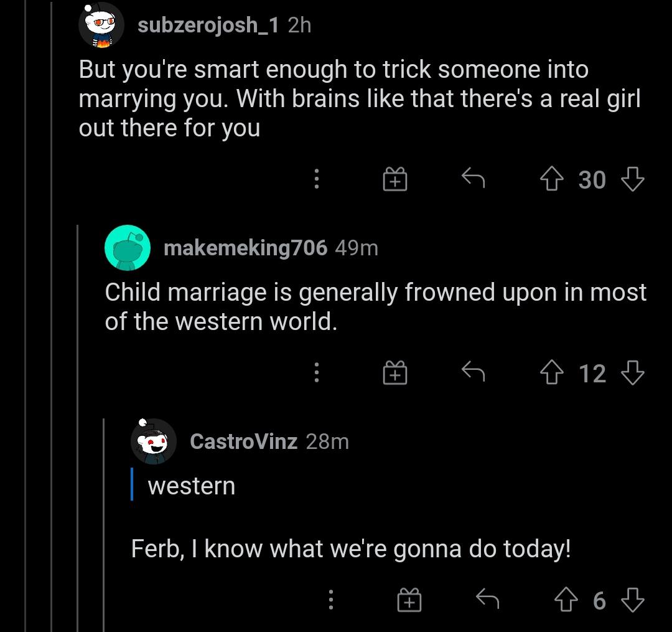Viewport: 672px width, 632px height.
Task: Upvote CastroVinz's Ferb comment
Action: pyautogui.click(x=566, y=599)
